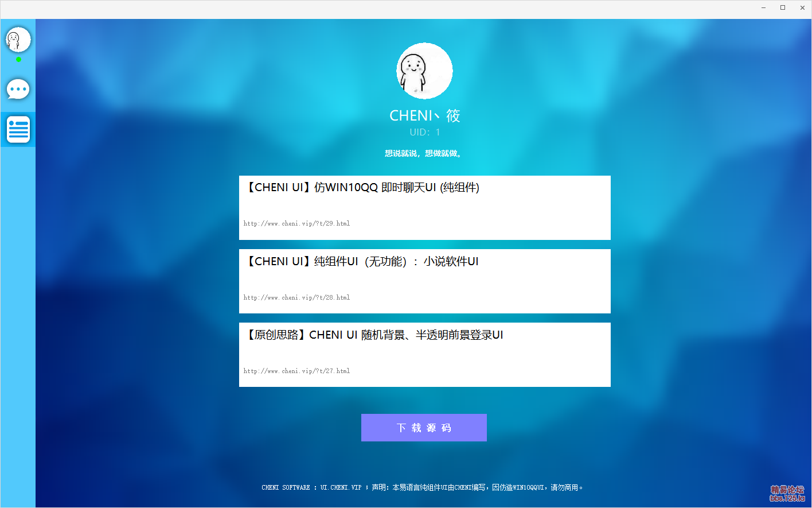Click the signature text 想说就说，想做就做。
This screenshot has width=812, height=508.
click(x=424, y=153)
